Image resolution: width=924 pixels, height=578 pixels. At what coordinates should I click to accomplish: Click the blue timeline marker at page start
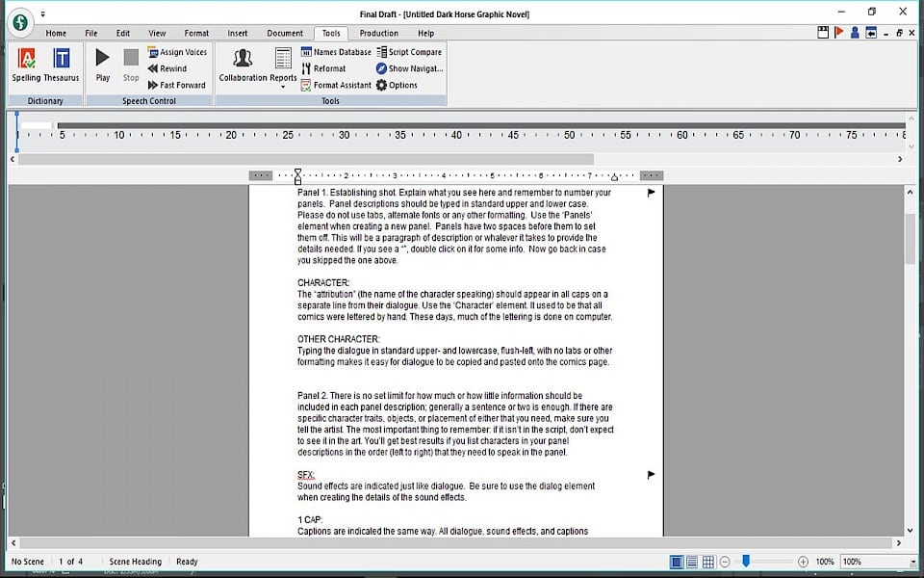16,131
